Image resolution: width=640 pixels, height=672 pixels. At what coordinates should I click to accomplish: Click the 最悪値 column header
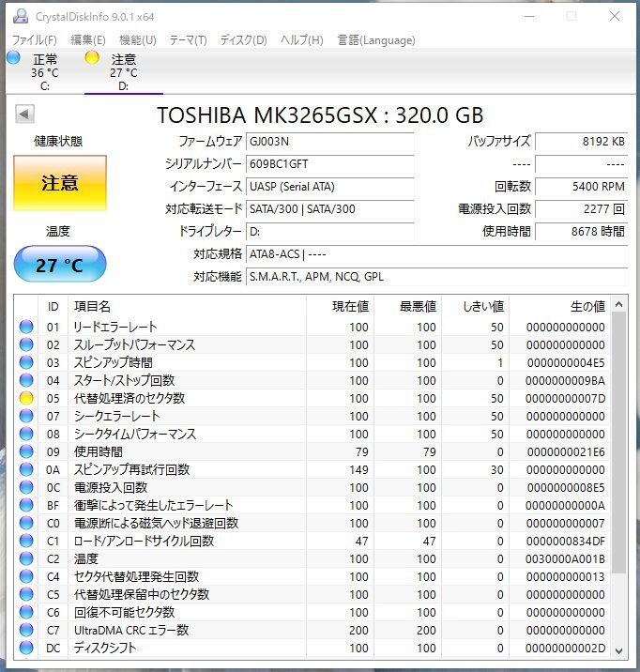click(408, 306)
